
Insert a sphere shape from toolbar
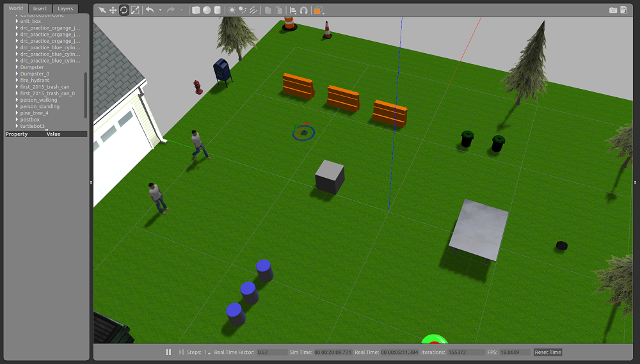(207, 10)
